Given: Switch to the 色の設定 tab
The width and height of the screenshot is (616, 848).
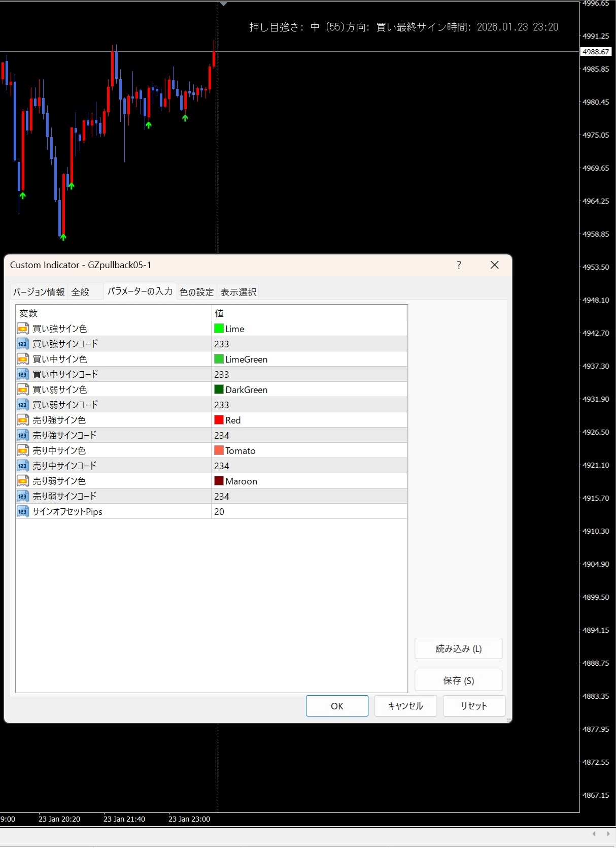Looking at the screenshot, I should coord(197,292).
